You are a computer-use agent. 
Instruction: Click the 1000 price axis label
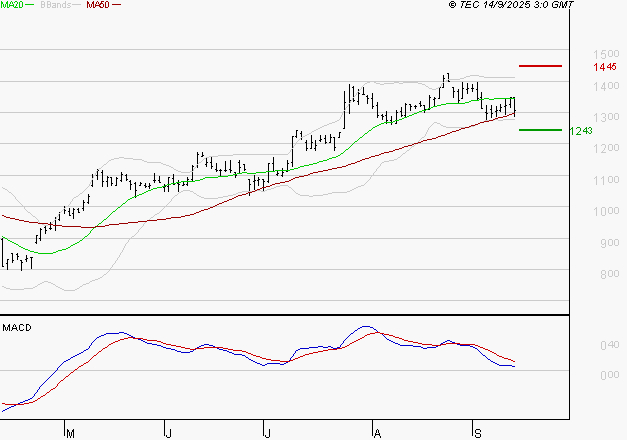point(606,211)
